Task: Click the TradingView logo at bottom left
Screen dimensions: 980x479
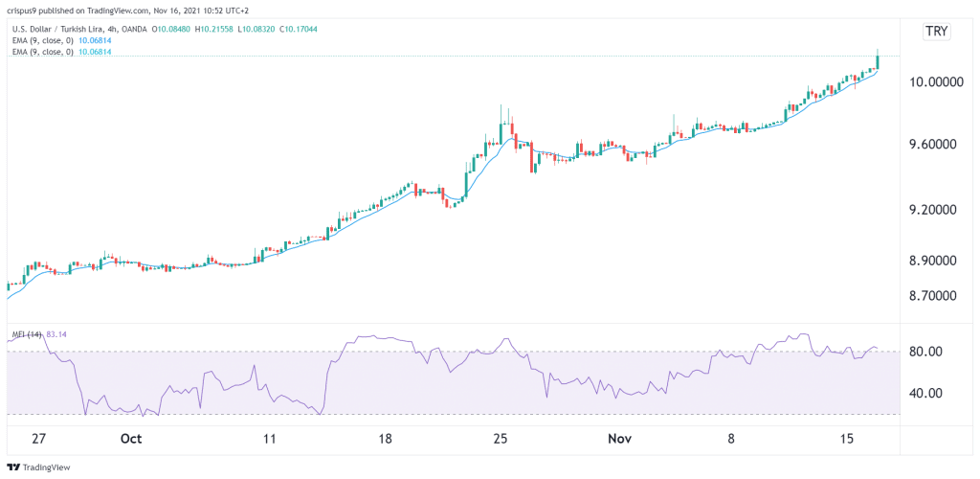Action: 38,468
